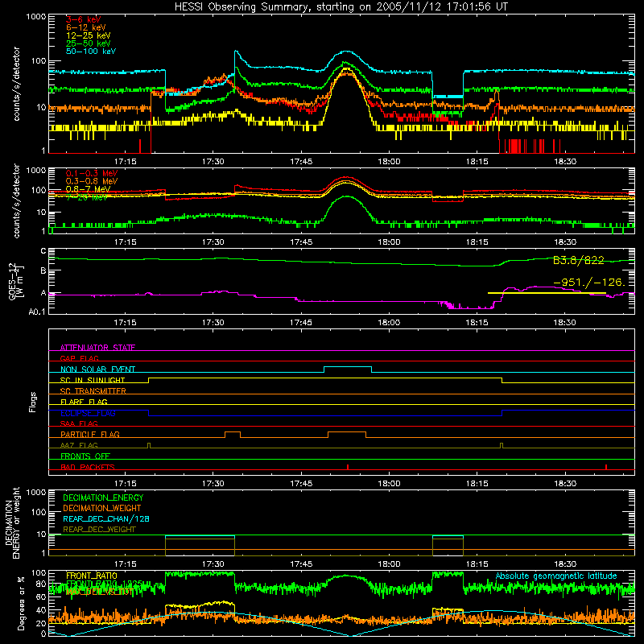Click the '18:00' time label under GOES panel
644x644 pixels.
click(389, 323)
